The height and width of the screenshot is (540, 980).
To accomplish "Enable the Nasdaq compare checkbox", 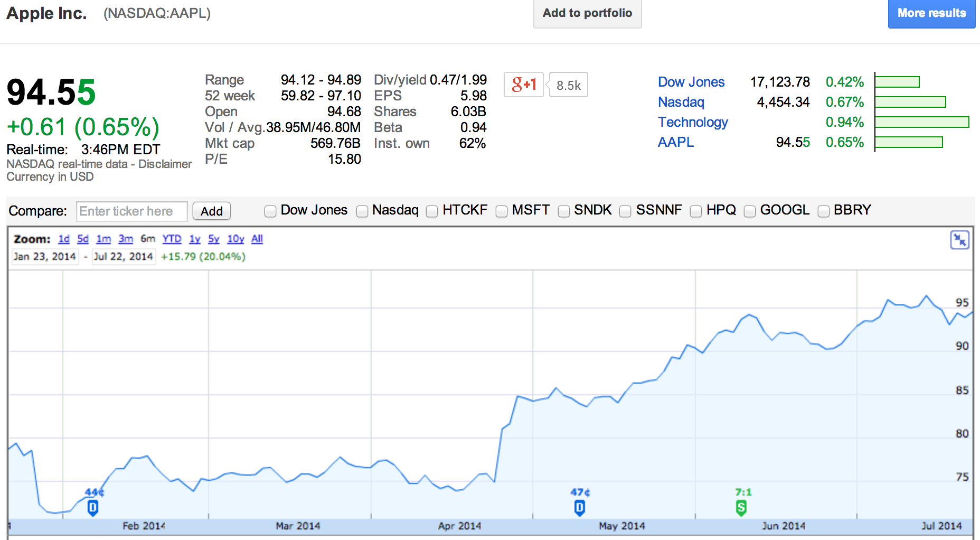I will [362, 211].
